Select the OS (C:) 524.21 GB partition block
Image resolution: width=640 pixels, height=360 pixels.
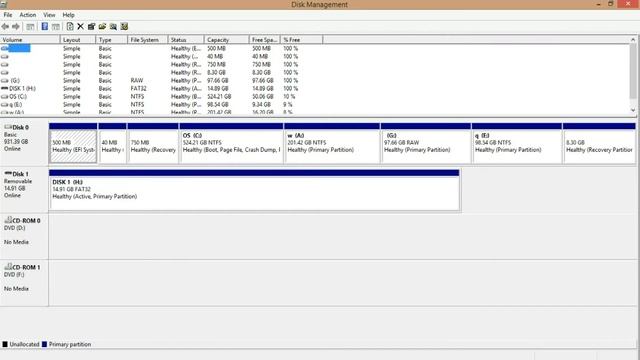pyautogui.click(x=231, y=143)
